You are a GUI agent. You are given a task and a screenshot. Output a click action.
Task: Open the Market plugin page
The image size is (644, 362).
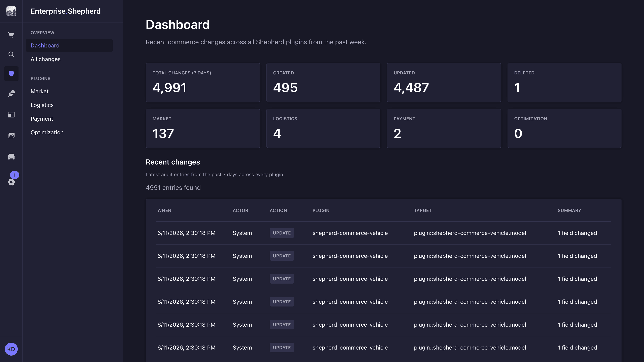click(39, 92)
